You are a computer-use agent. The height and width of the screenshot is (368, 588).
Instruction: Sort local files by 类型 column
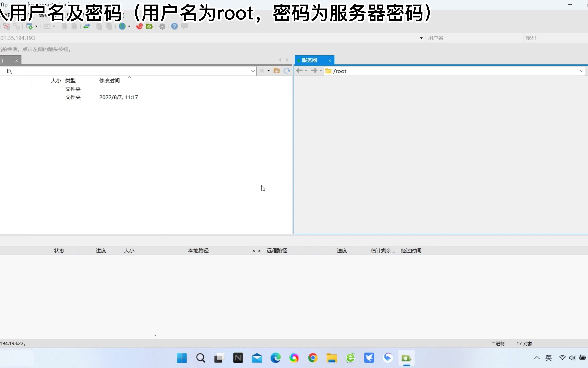tap(80, 81)
